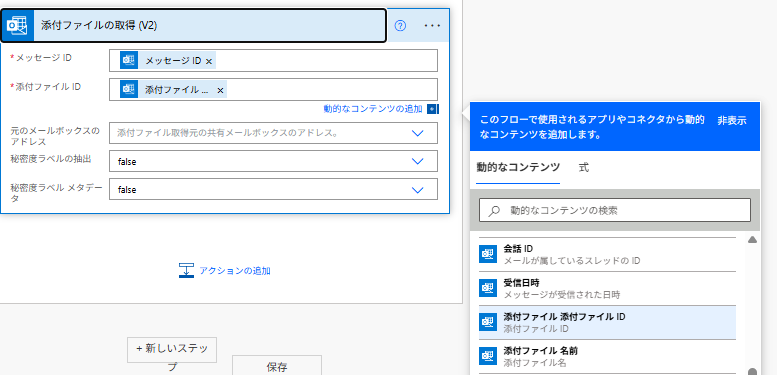Viewport: 777px width, 375px height.
Task: Click the Outlook icon beside 添付ファイル 名前
Action: [x=488, y=356]
